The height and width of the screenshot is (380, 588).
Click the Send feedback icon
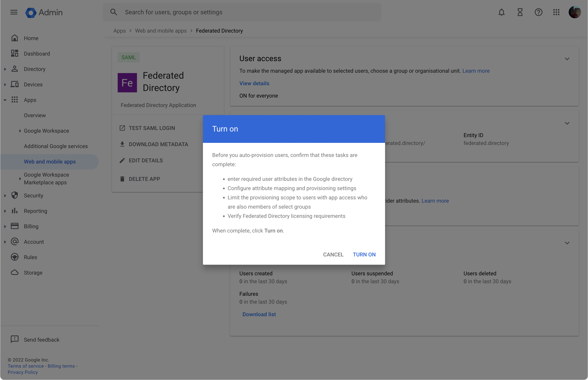(x=14, y=339)
